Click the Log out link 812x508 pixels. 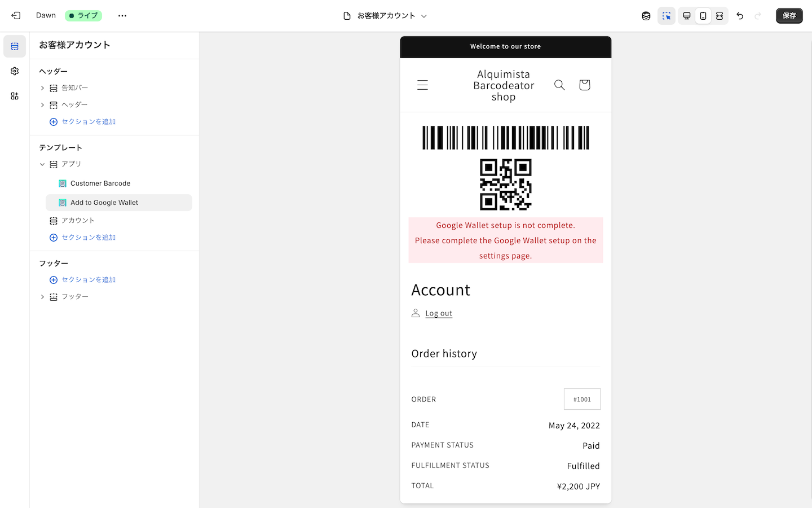439,313
